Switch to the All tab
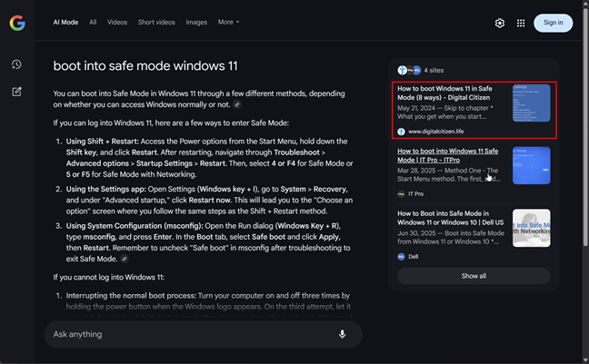589x364 pixels. [93, 22]
